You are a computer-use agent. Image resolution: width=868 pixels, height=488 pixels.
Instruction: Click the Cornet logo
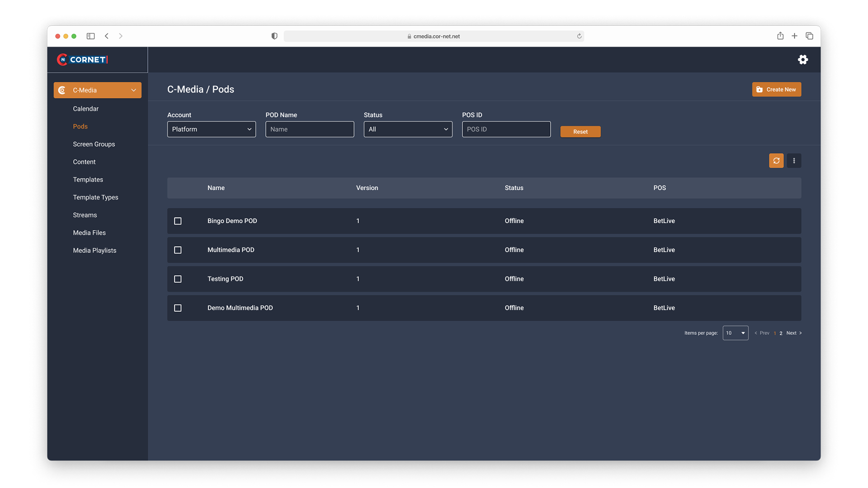tap(82, 60)
